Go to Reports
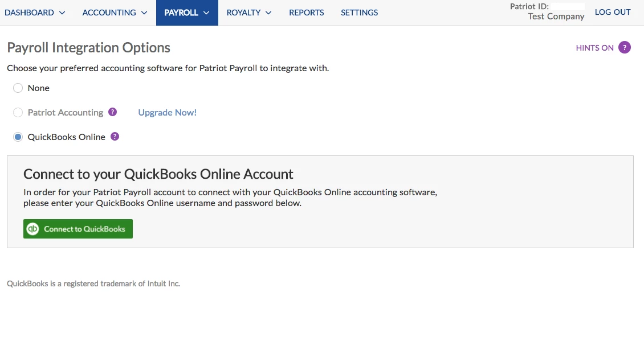 307,13
